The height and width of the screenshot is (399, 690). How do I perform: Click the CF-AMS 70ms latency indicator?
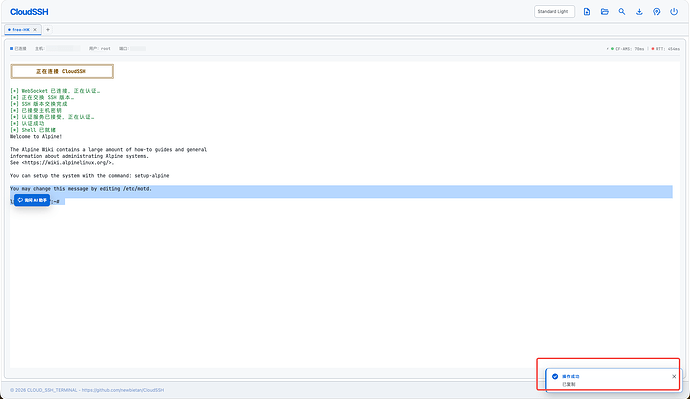click(x=628, y=49)
